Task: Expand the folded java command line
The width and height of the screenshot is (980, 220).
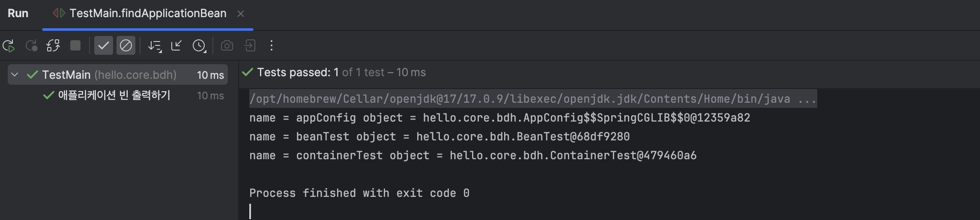Action: (x=807, y=99)
